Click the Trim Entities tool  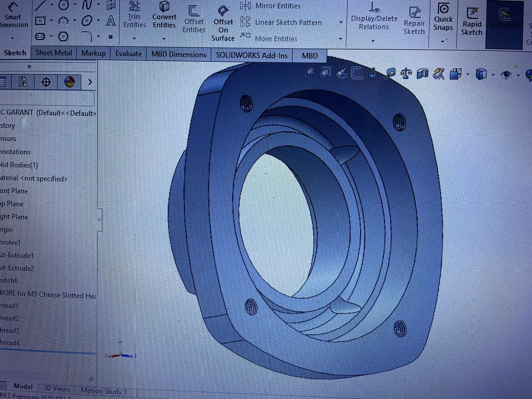pyautogui.click(x=135, y=14)
